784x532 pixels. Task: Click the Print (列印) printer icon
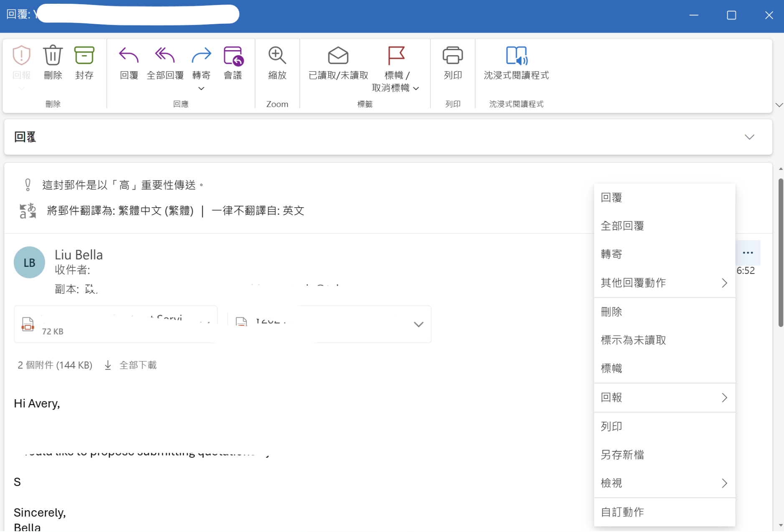click(x=453, y=56)
